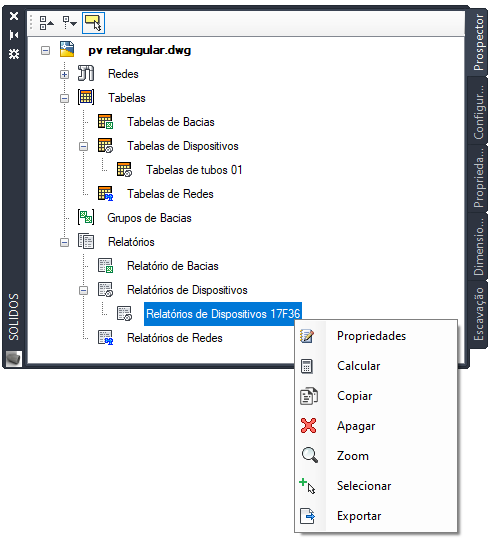Select Apagar to delete the report
Image resolution: width=496 pixels, height=540 pixels.
click(x=356, y=426)
